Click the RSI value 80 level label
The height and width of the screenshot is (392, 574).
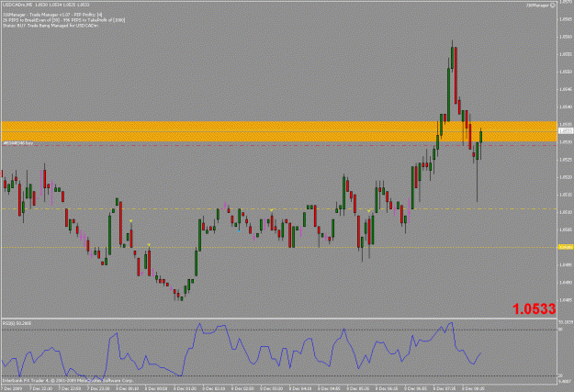(x=560, y=330)
